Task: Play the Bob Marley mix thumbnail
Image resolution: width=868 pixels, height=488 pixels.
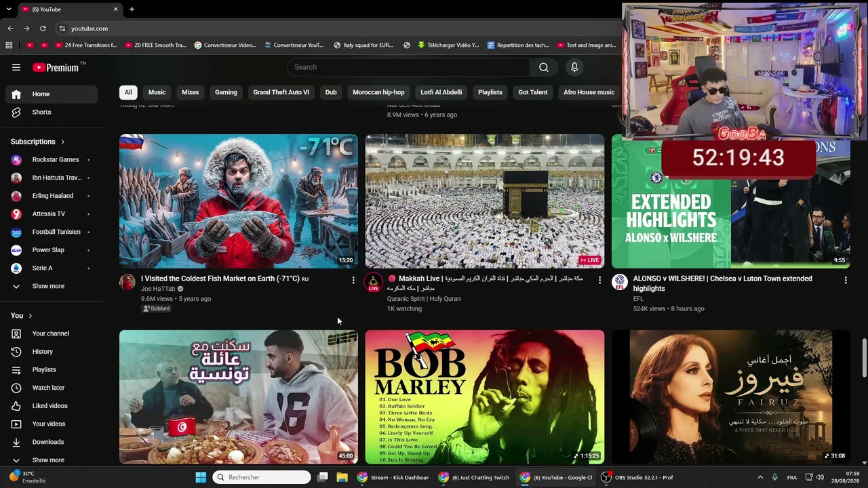Action: tap(485, 397)
